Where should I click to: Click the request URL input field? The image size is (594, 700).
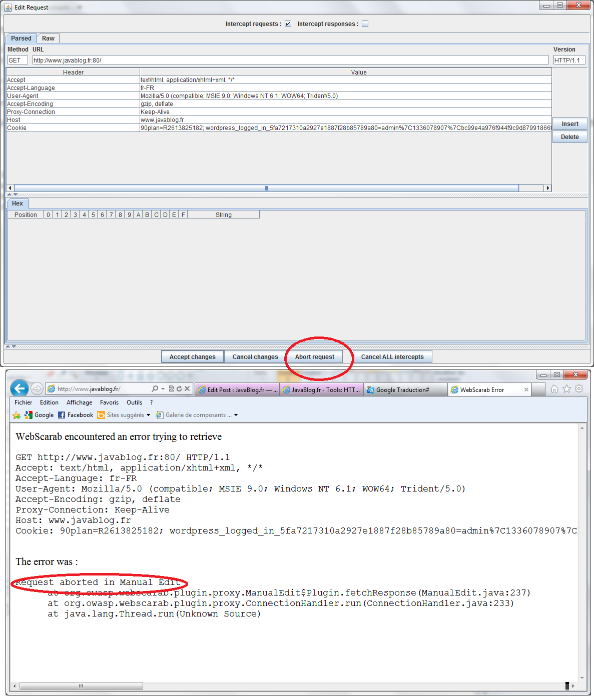click(290, 60)
